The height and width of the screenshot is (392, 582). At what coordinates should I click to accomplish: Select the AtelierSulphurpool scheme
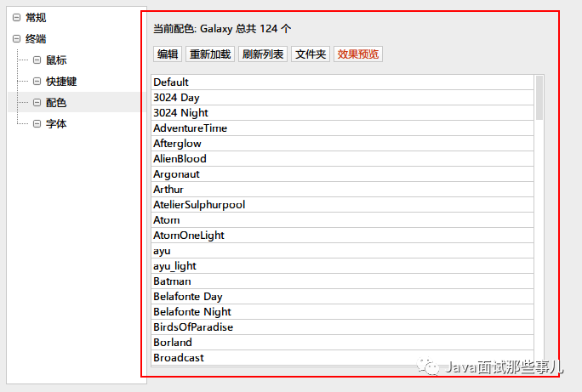[x=343, y=204]
